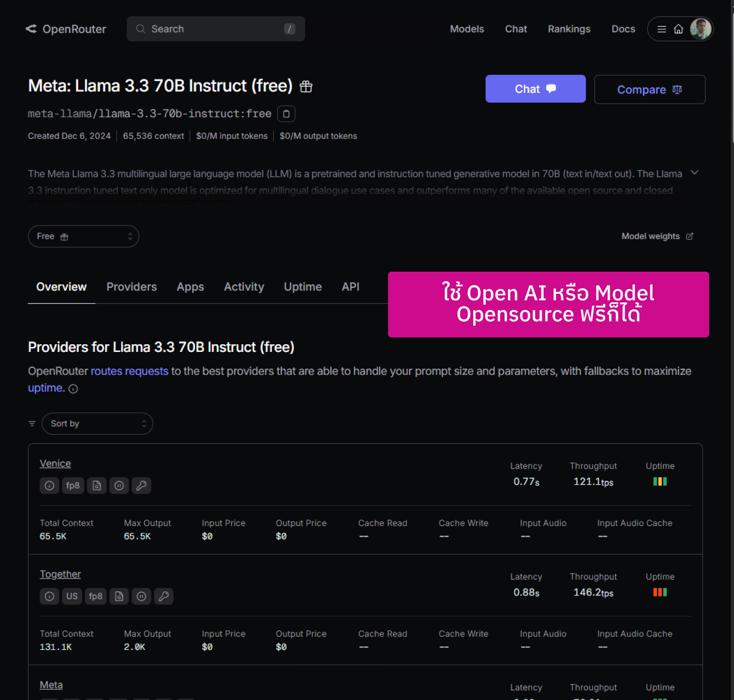Open the Free variant dropdown
The height and width of the screenshot is (700, 734).
83,237
